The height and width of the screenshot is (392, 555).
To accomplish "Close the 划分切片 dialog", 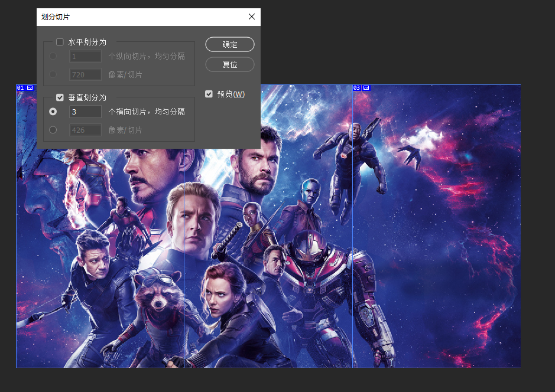I will [x=252, y=17].
